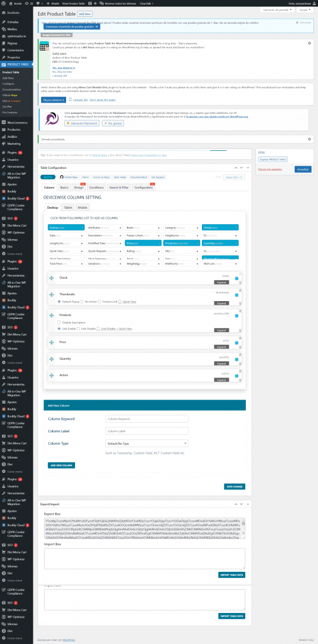
Task: Switch to the Basics tab
Action: pos(64,187)
